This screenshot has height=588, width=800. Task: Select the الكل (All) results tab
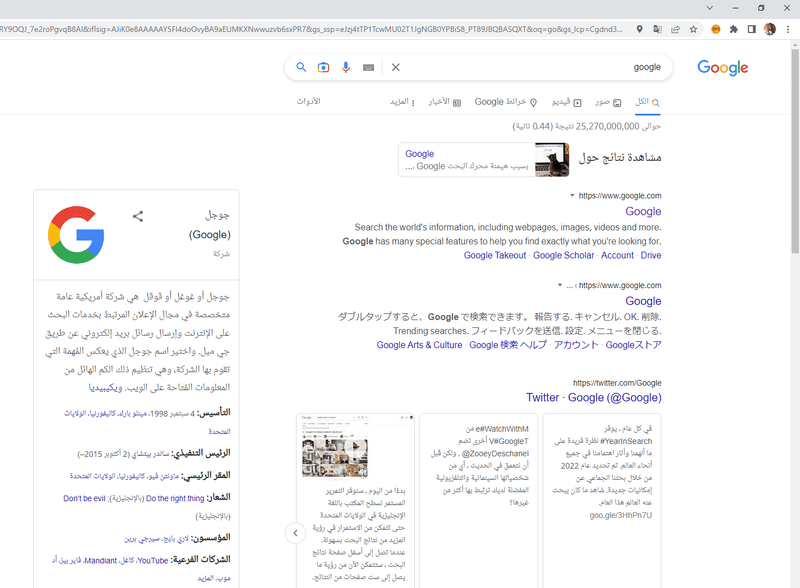647,102
